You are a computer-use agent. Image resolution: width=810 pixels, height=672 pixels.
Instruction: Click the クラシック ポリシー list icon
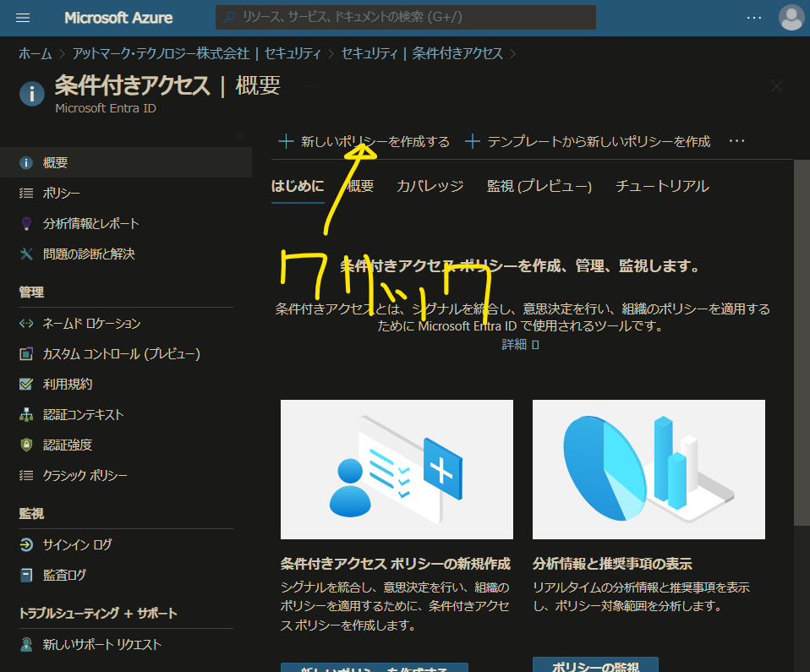click(26, 475)
